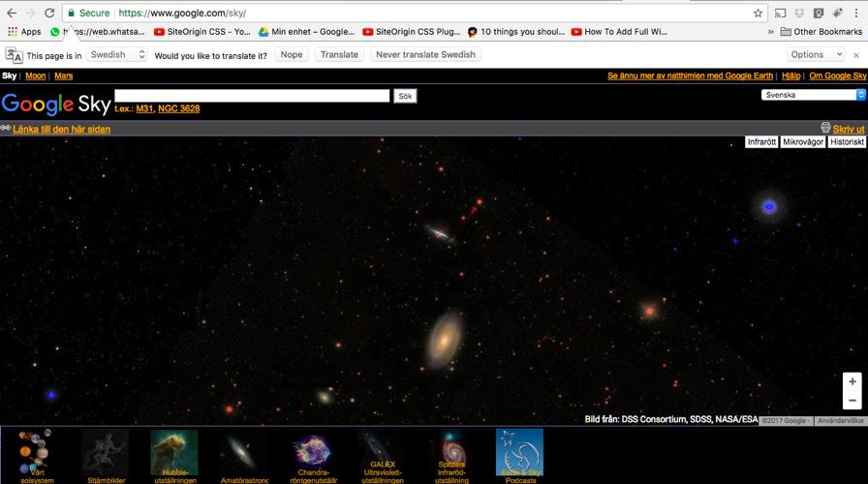Open Stjärnbilder constellations thumbnail
The height and width of the screenshot is (484, 868).
[106, 456]
